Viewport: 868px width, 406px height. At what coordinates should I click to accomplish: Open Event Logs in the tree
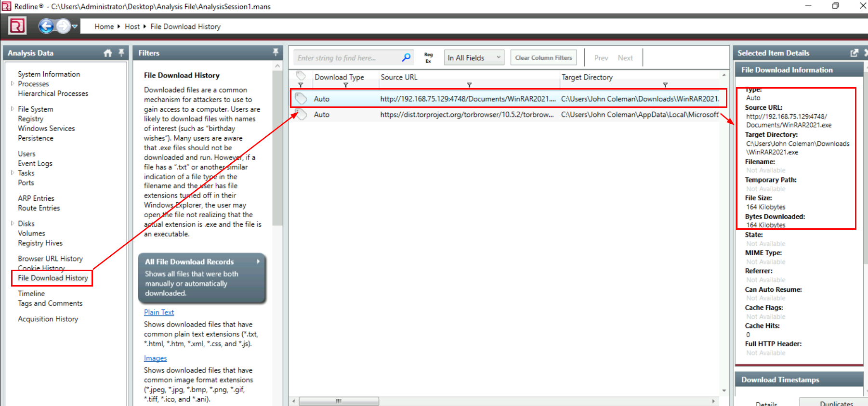tap(35, 164)
